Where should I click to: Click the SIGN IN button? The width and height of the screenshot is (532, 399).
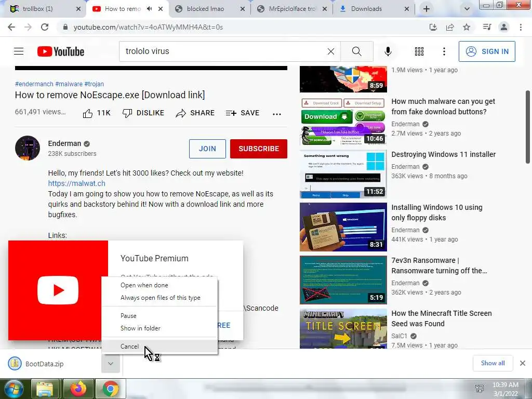pos(487,51)
